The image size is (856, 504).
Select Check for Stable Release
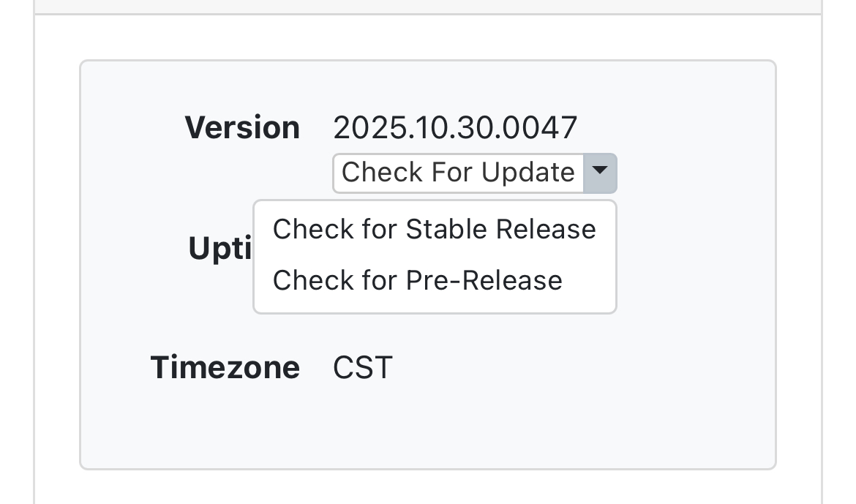pos(434,230)
